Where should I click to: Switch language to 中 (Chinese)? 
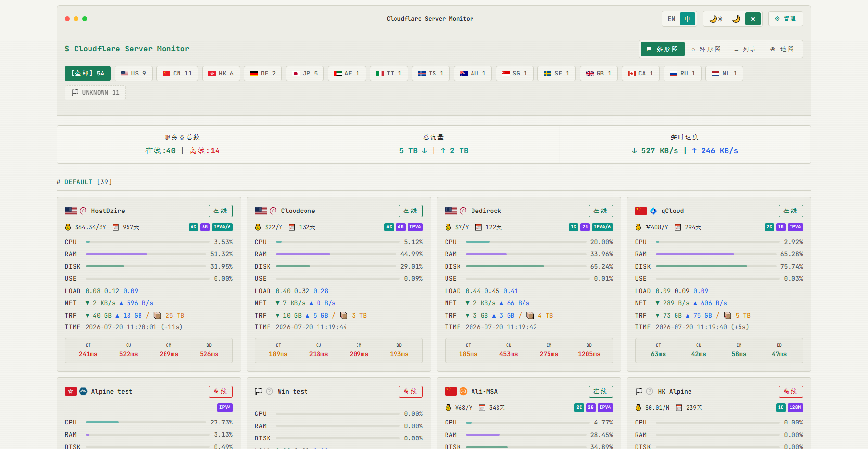(687, 19)
